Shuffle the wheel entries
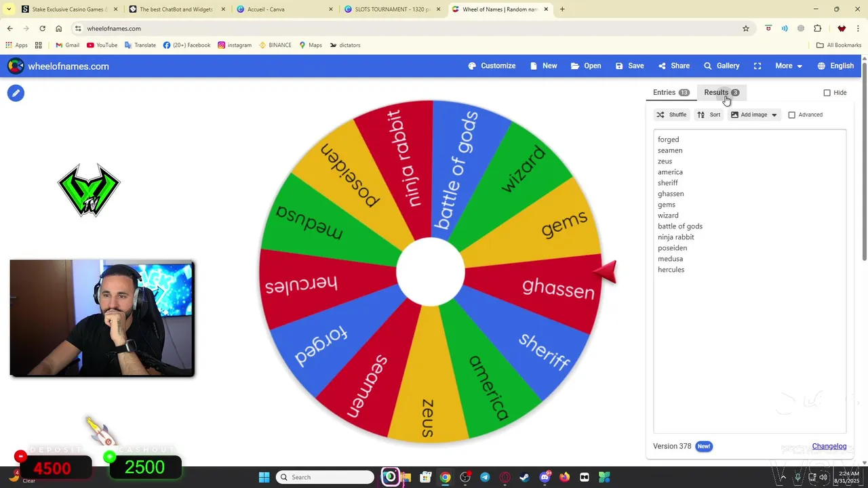This screenshot has width=868, height=488. 671,115
